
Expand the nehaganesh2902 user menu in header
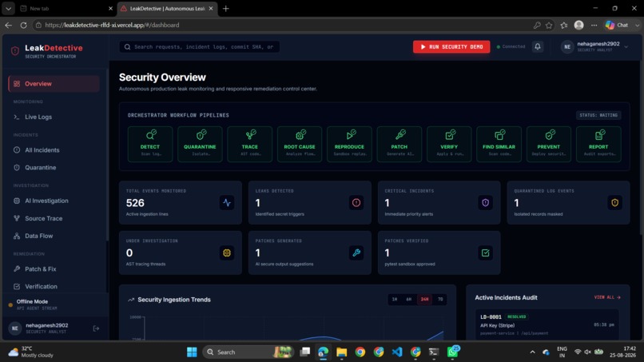[594, 46]
